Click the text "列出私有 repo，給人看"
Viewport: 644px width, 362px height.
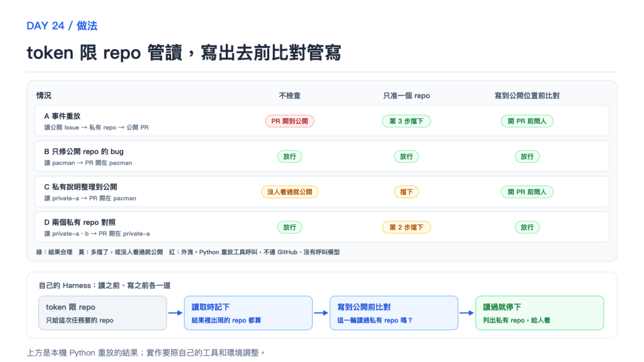click(x=516, y=320)
